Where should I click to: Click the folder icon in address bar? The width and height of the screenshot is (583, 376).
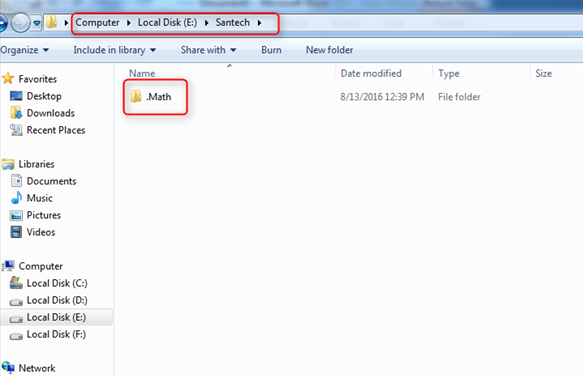click(x=51, y=22)
